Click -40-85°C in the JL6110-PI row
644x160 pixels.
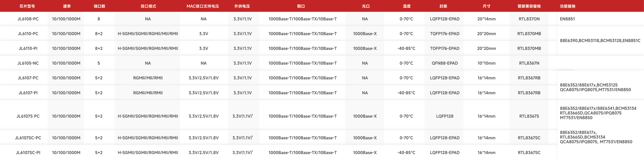406,48
